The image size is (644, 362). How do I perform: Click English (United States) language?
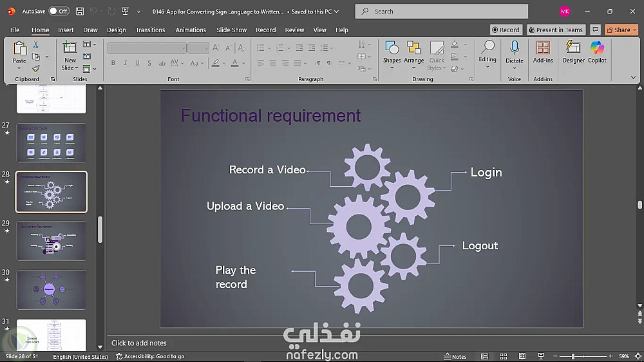[80, 356]
